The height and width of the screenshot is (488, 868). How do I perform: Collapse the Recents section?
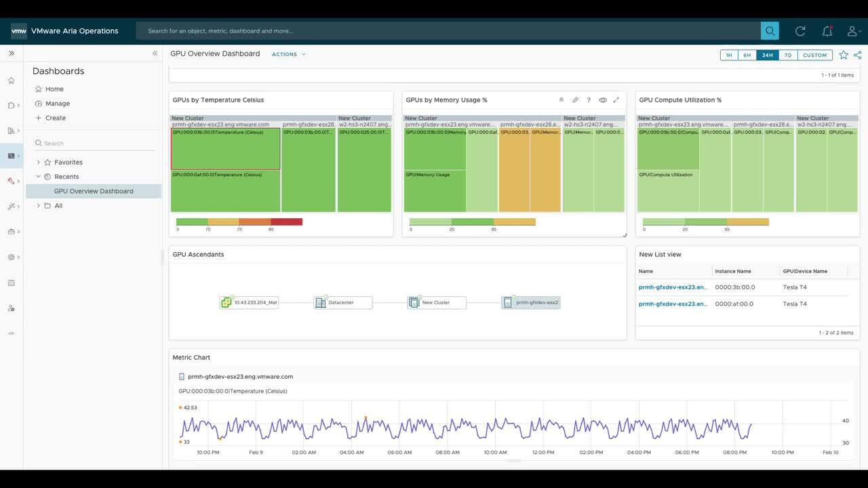(x=39, y=176)
